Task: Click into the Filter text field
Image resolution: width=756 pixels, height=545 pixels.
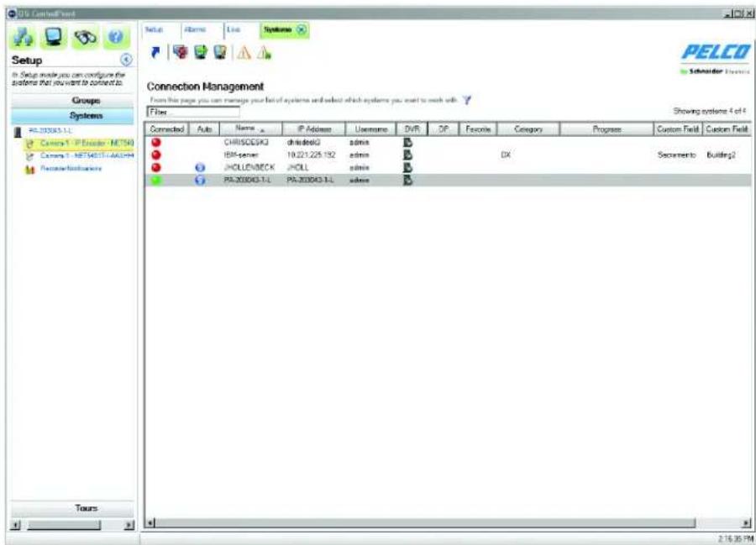Action: click(193, 112)
